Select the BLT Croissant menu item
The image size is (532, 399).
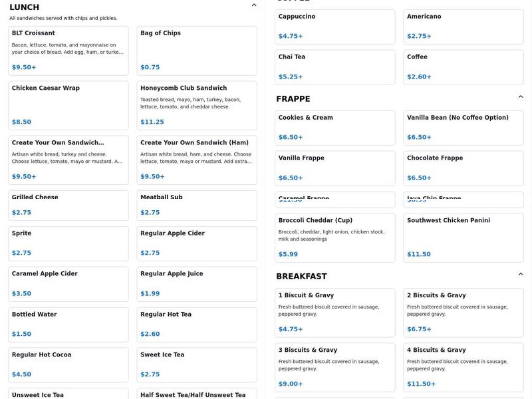click(68, 51)
